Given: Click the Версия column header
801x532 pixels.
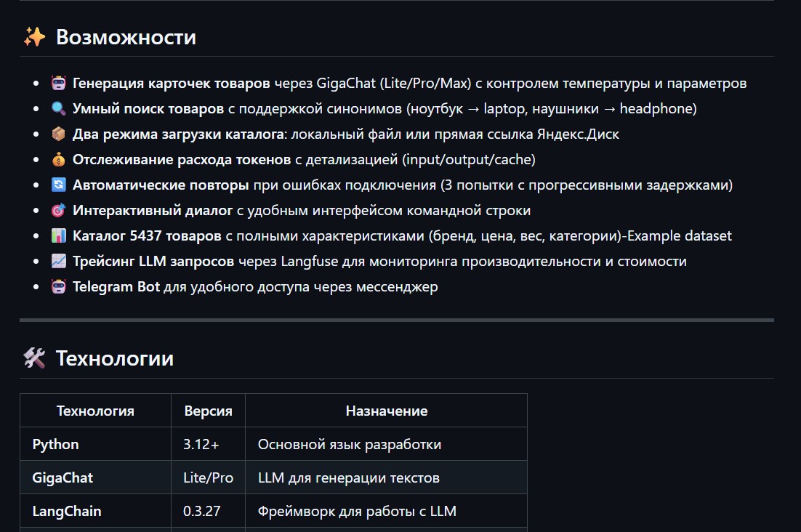Looking at the screenshot, I should click(208, 411).
